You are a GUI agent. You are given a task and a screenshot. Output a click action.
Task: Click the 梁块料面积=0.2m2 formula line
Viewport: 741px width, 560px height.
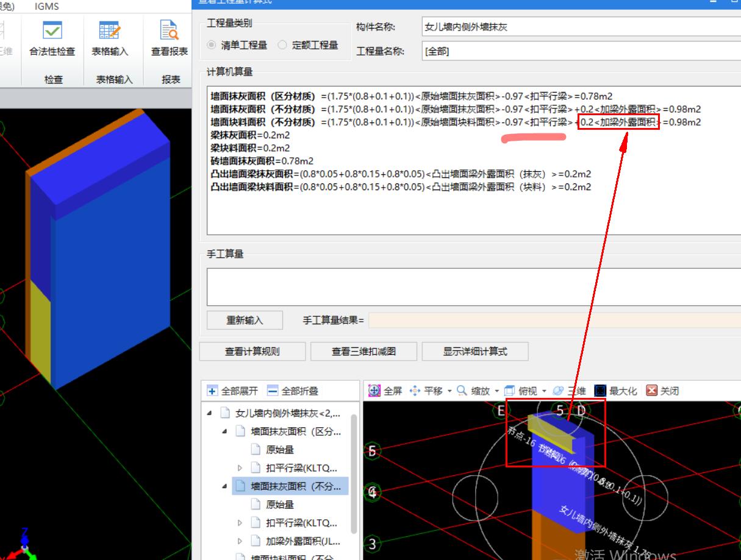250,148
